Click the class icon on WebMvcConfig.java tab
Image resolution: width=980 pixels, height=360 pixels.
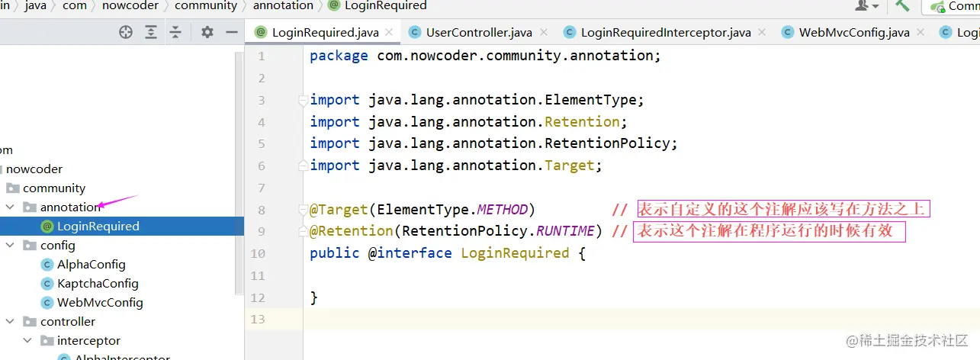tap(788, 32)
